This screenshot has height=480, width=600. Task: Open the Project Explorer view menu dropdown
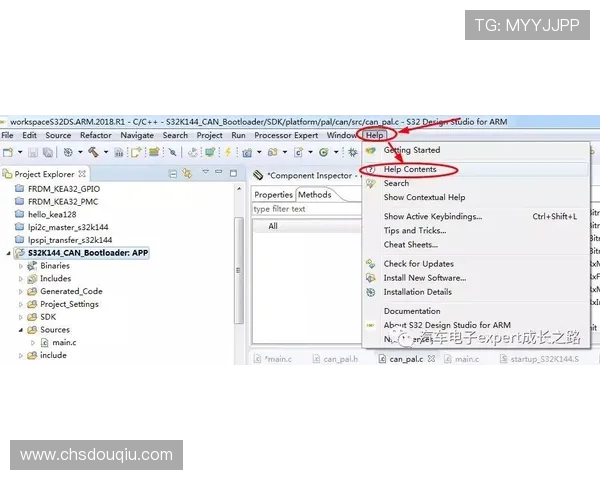pyautogui.click(x=205, y=174)
